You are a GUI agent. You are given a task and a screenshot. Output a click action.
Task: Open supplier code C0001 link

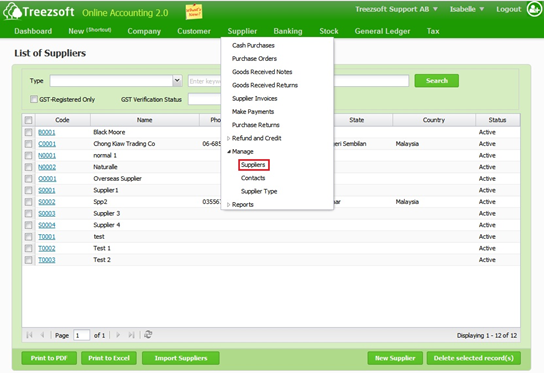(x=47, y=144)
